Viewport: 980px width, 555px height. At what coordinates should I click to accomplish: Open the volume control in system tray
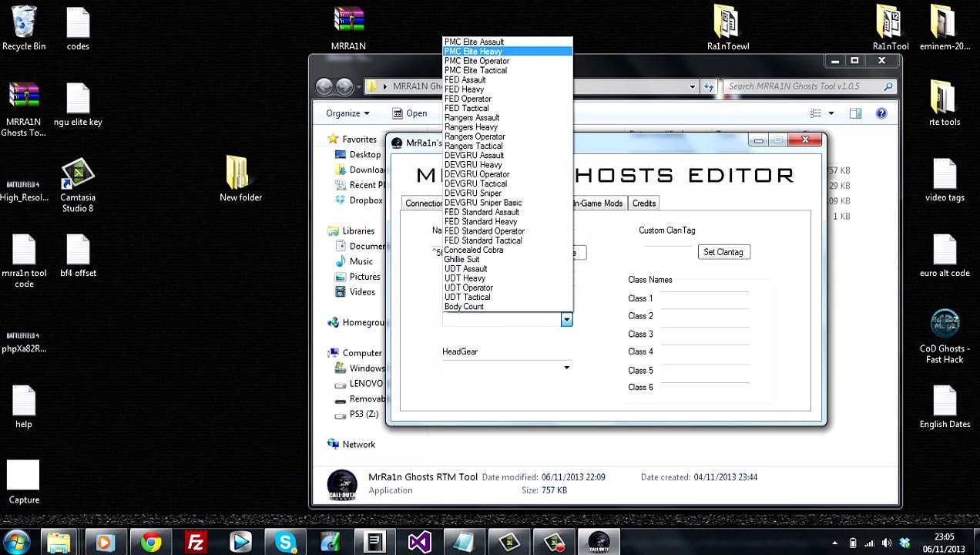887,543
